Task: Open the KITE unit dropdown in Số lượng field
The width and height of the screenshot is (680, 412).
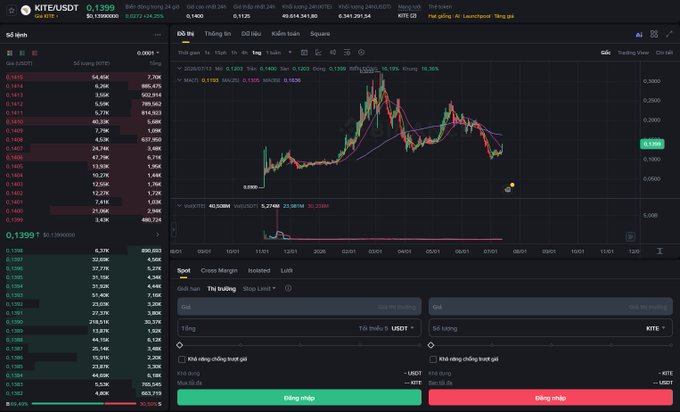Action: coord(656,328)
